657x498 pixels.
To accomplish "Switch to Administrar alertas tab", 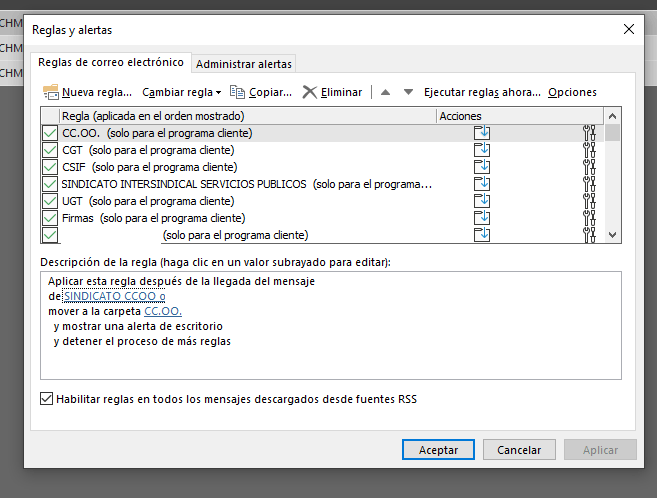I will 244,64.
